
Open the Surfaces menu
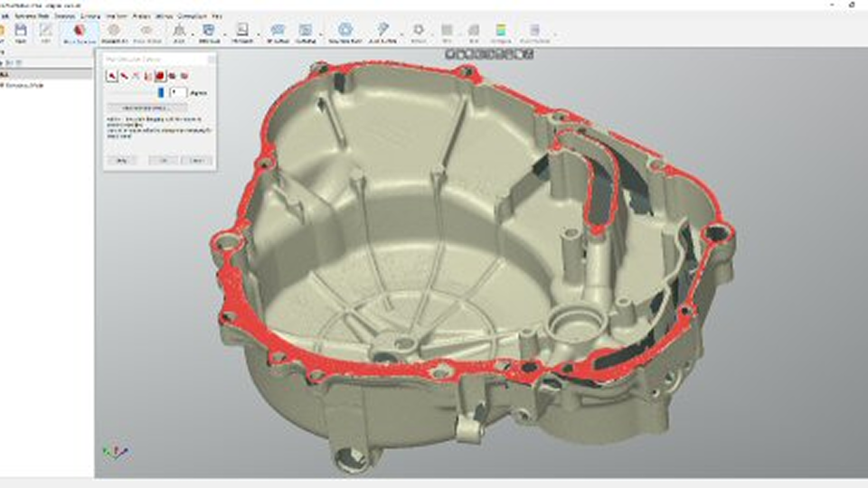(x=64, y=16)
